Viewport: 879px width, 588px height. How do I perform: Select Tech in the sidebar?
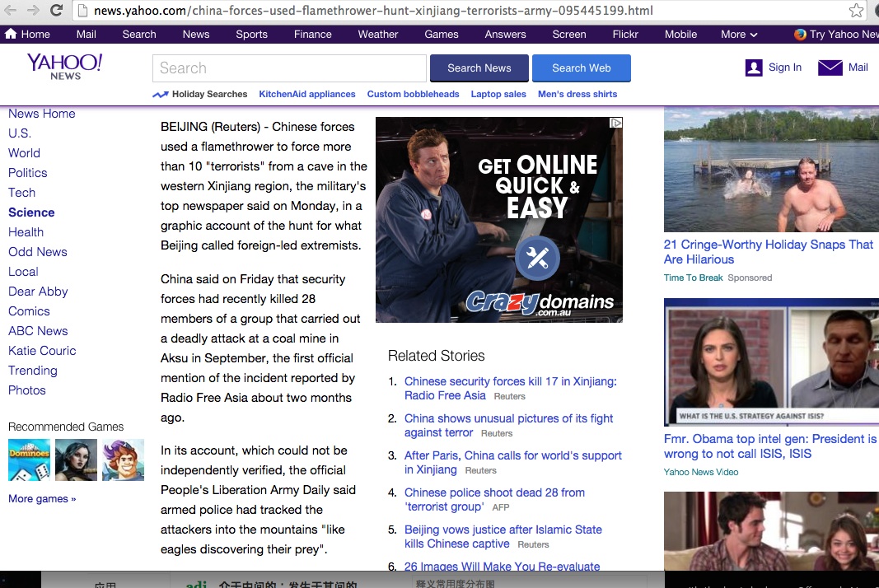click(22, 193)
